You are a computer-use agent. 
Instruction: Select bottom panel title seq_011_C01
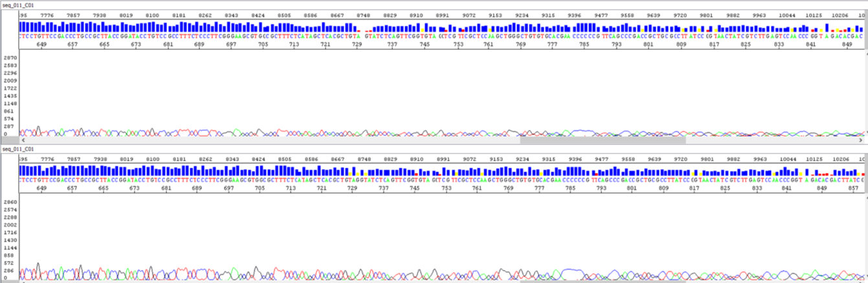(18, 149)
